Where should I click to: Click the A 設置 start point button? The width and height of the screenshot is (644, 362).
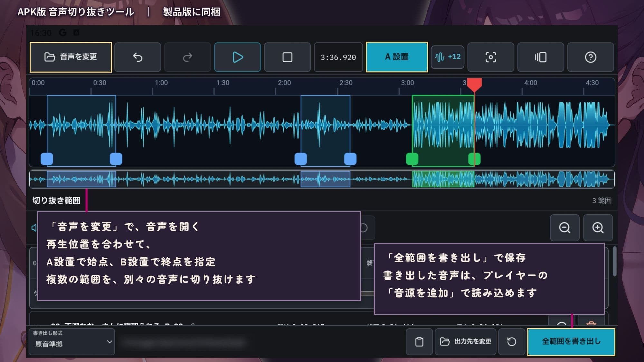click(x=397, y=57)
